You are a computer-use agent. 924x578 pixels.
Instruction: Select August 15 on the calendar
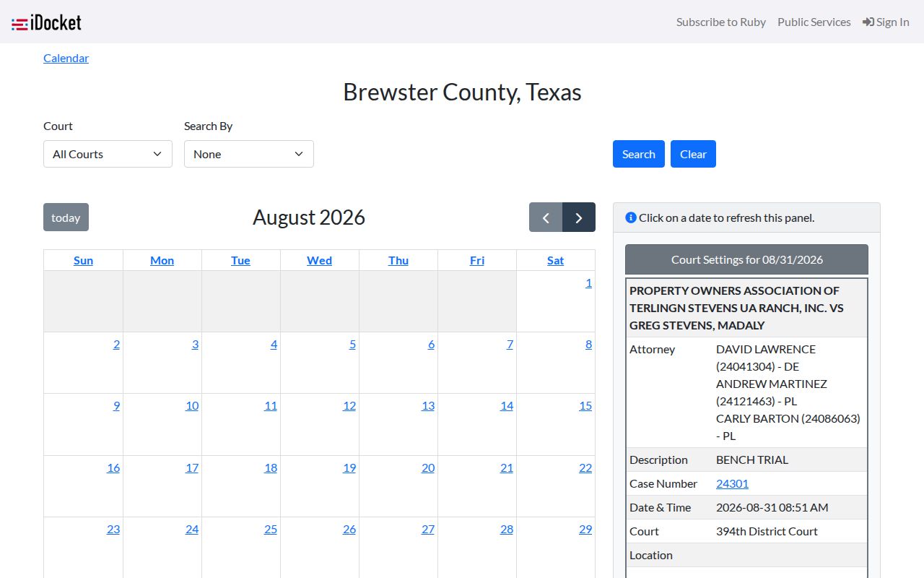click(585, 405)
